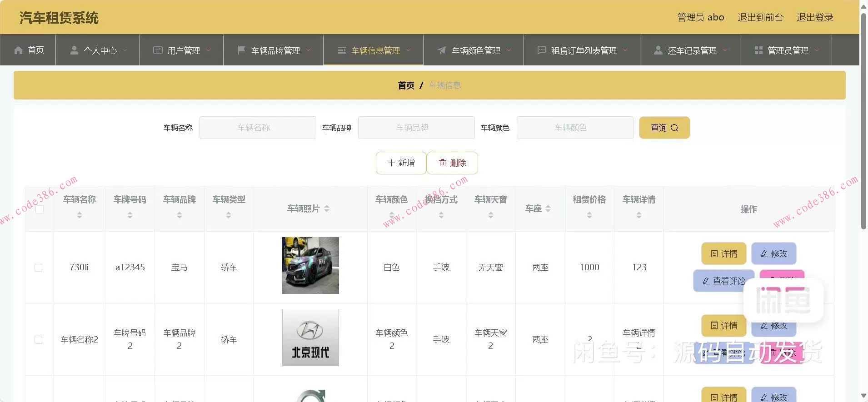Screen dimensions: 868x402
Task: Click the 车辆颜色 search input field
Action: coord(575,128)
